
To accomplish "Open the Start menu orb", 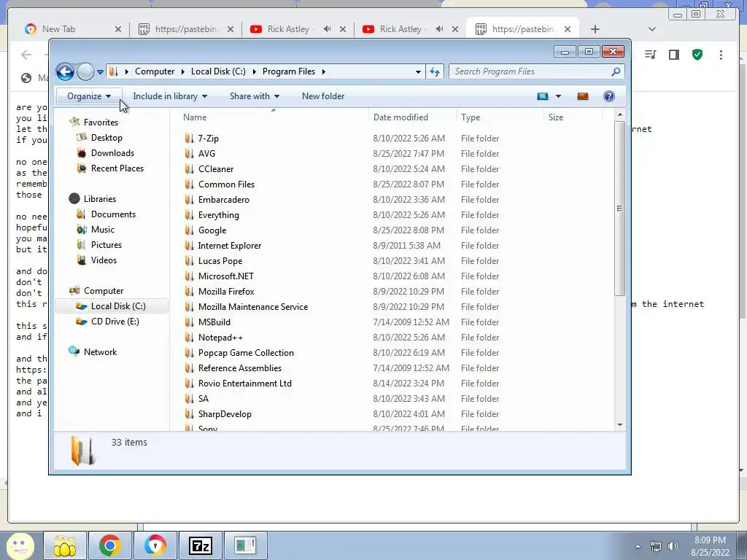I will coord(20,545).
